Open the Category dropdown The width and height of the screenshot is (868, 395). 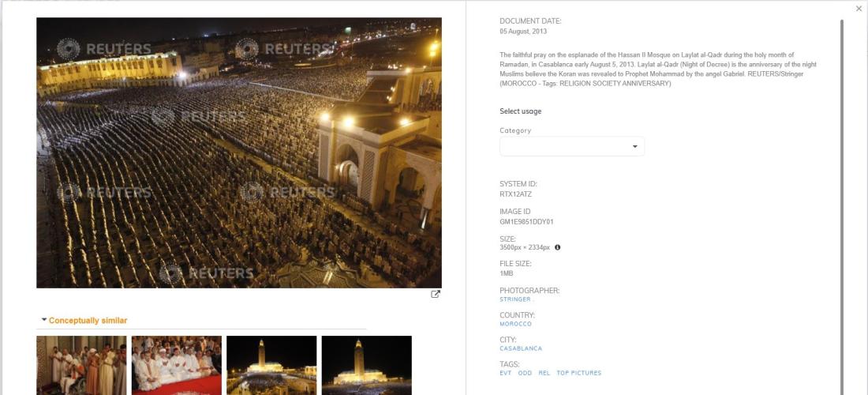(572, 147)
